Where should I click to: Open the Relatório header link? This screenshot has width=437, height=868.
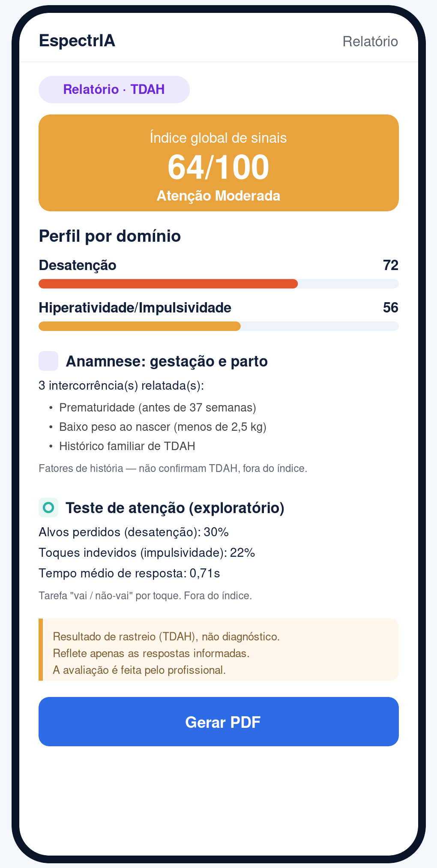click(x=370, y=42)
